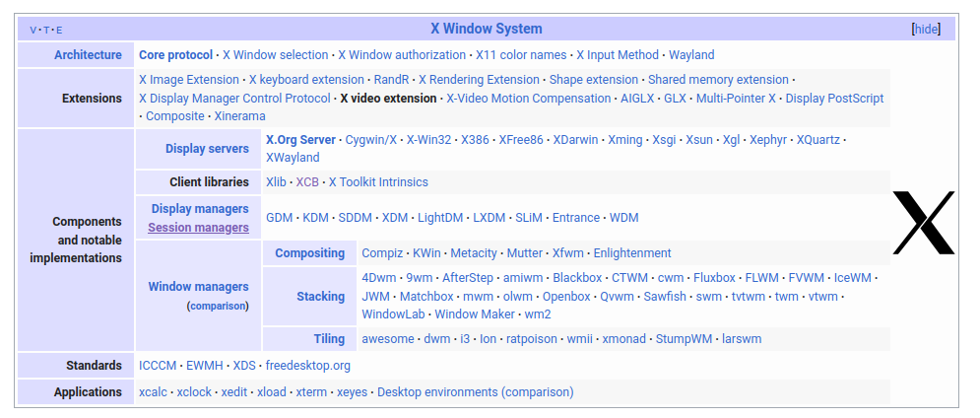Open the Desktop environments link

437,392
